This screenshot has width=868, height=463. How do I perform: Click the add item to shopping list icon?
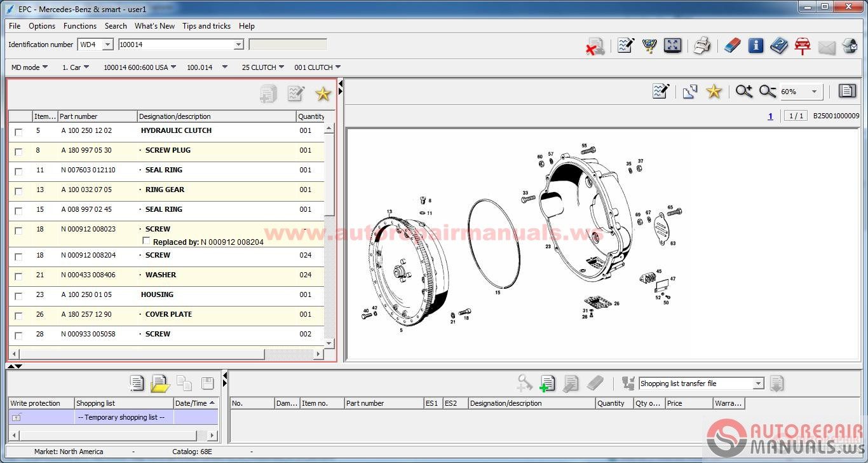(547, 384)
